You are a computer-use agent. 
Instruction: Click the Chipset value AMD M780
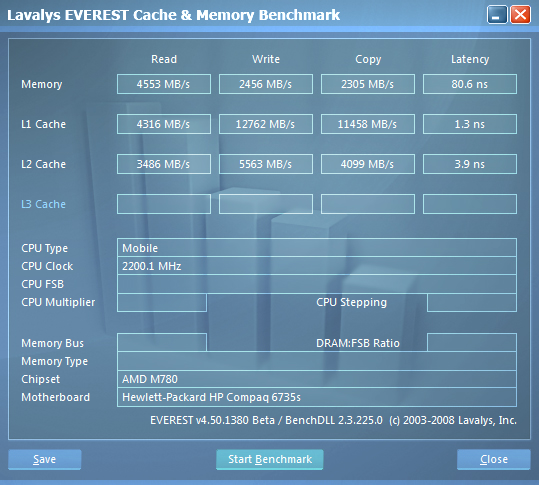(317, 379)
